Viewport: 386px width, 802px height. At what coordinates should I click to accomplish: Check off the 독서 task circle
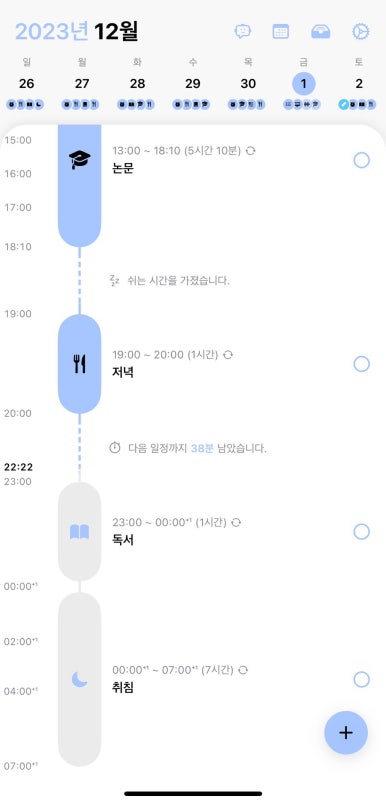pos(361,532)
